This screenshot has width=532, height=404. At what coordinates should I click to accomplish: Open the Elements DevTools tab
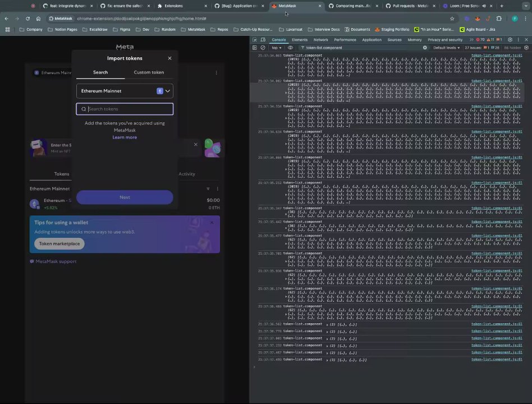(x=300, y=40)
